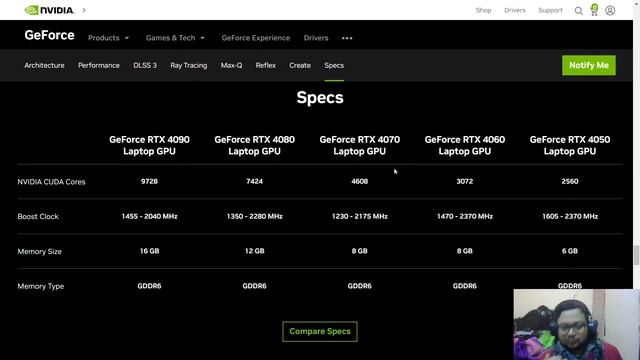
Task: Click the webcam overlay thumbnail
Action: (576, 324)
